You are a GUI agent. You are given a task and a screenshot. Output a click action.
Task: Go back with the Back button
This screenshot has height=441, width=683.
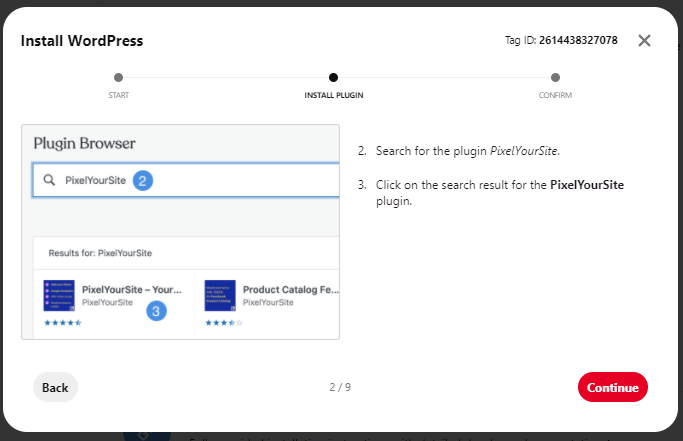point(55,387)
